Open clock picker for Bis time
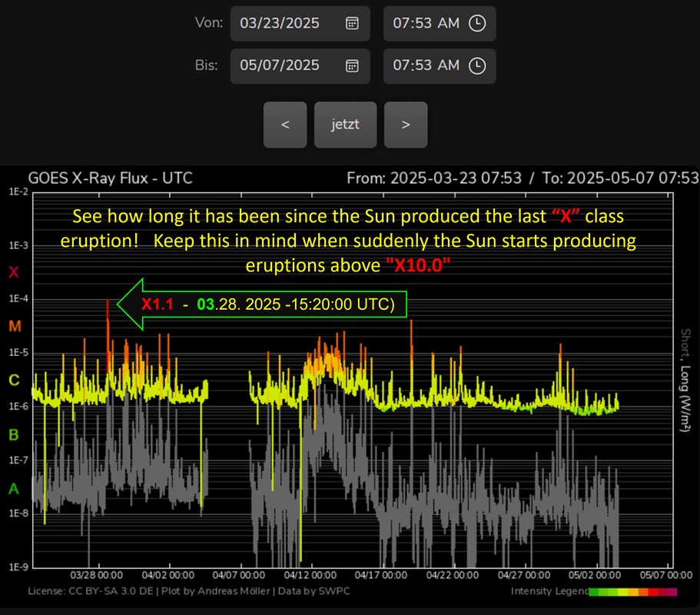The image size is (700, 615). [x=477, y=65]
